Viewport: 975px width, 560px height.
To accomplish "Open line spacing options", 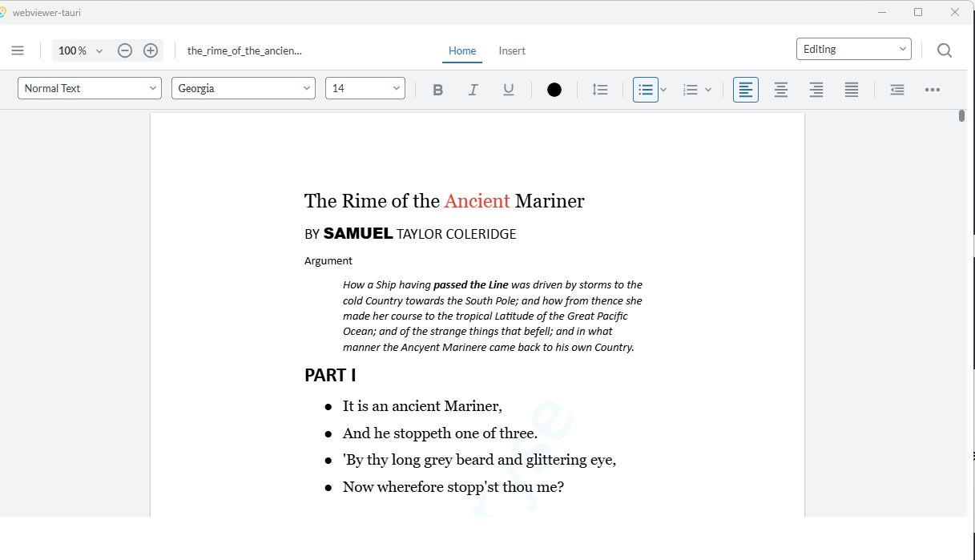I will tap(600, 90).
